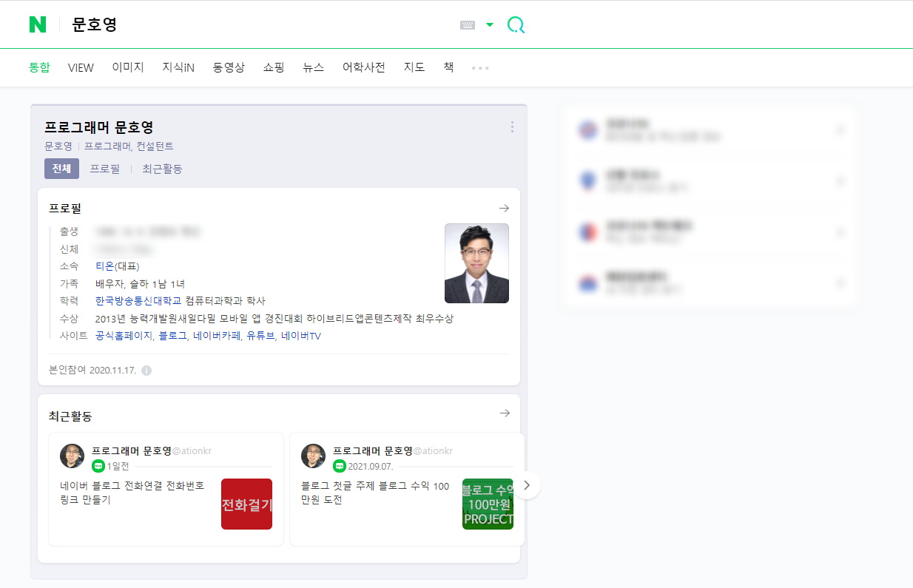
Task: Click the 프로그래머 문호영 card title
Action: coord(99,127)
